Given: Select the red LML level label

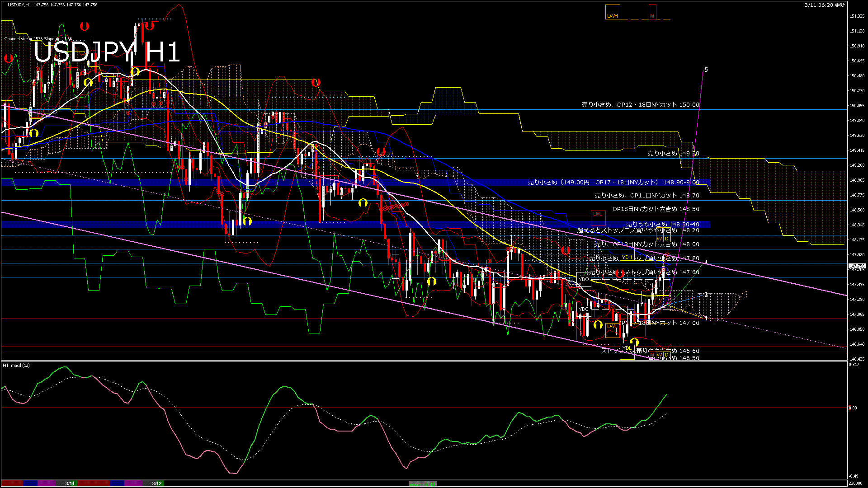Looking at the screenshot, I should point(598,214).
